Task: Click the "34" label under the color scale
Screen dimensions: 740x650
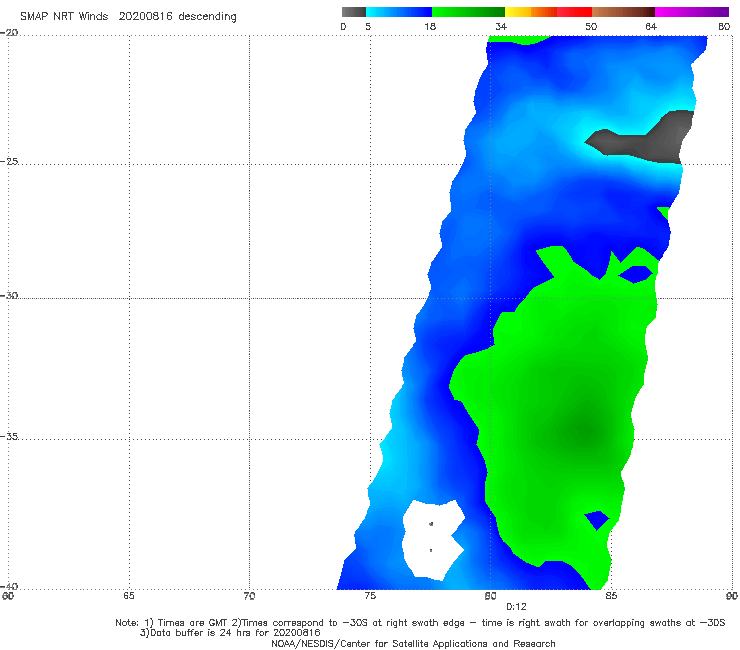Action: 501,26
